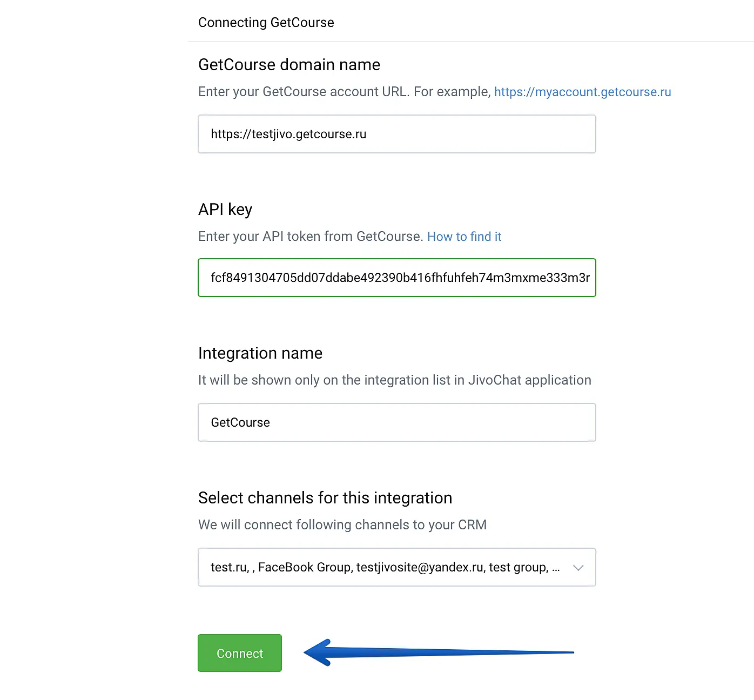Click the green Connect button
Screen dimensions: 754x700
240,653
